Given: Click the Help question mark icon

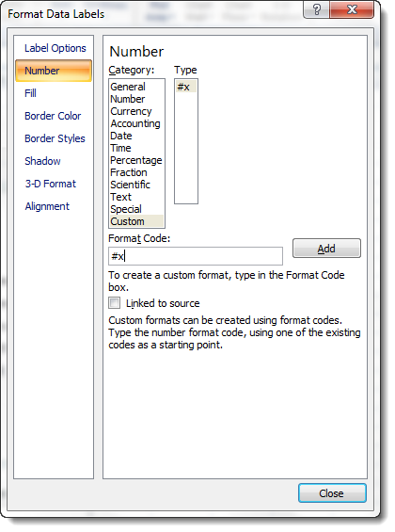Looking at the screenshot, I should (317, 9).
